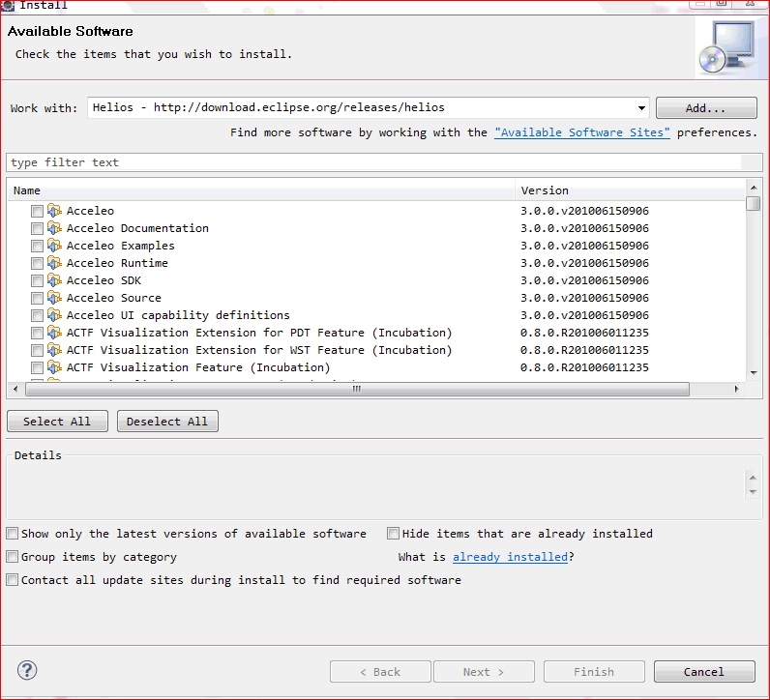Click Deselect All button
The image size is (770, 700).
pyautogui.click(x=167, y=422)
